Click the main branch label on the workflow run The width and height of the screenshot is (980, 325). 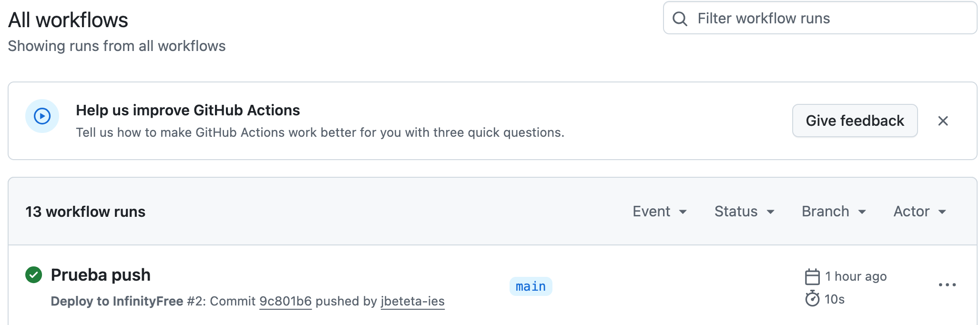(531, 286)
